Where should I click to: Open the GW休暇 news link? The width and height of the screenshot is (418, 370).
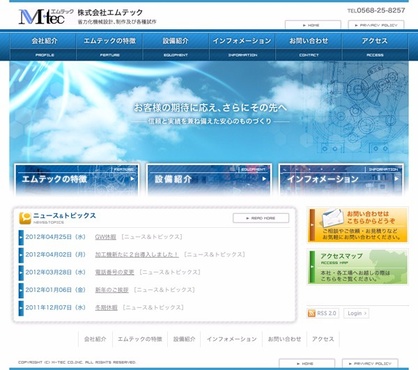coord(106,237)
